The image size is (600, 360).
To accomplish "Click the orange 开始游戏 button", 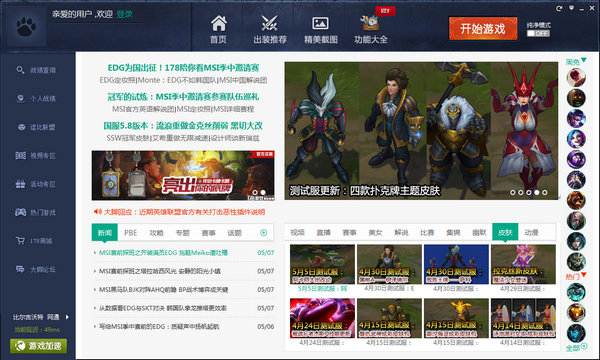I will (x=483, y=28).
